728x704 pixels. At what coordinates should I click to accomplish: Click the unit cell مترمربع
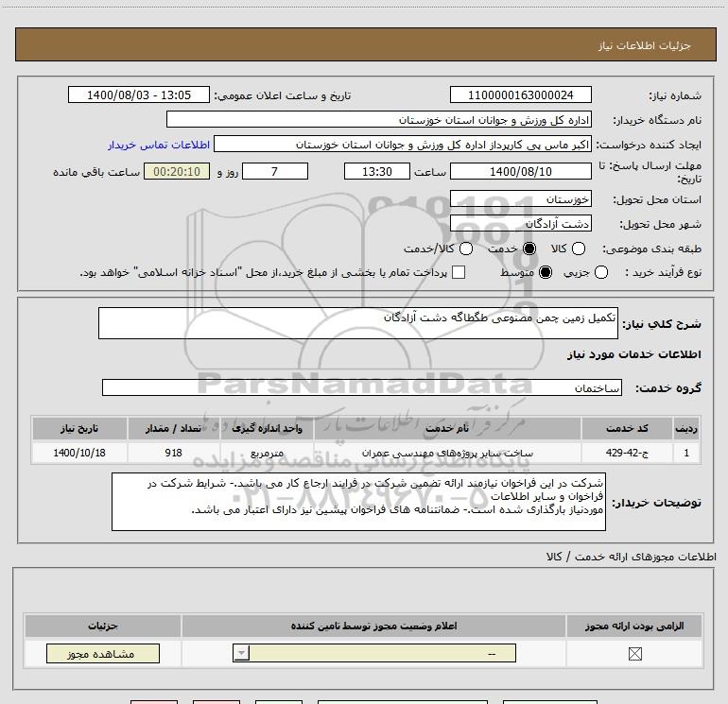(x=267, y=453)
